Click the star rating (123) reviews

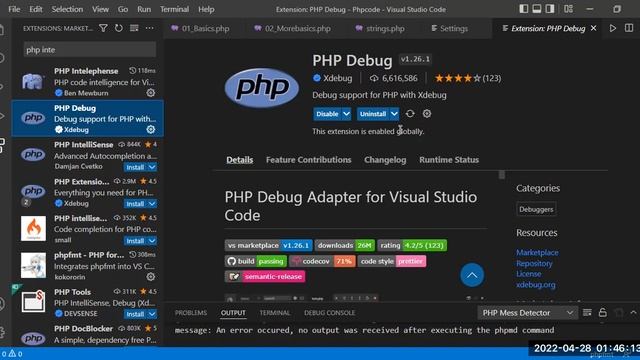[x=468, y=78]
